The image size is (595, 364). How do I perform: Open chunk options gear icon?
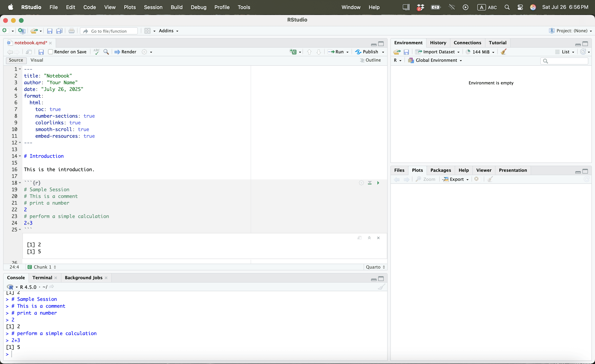coord(361,183)
